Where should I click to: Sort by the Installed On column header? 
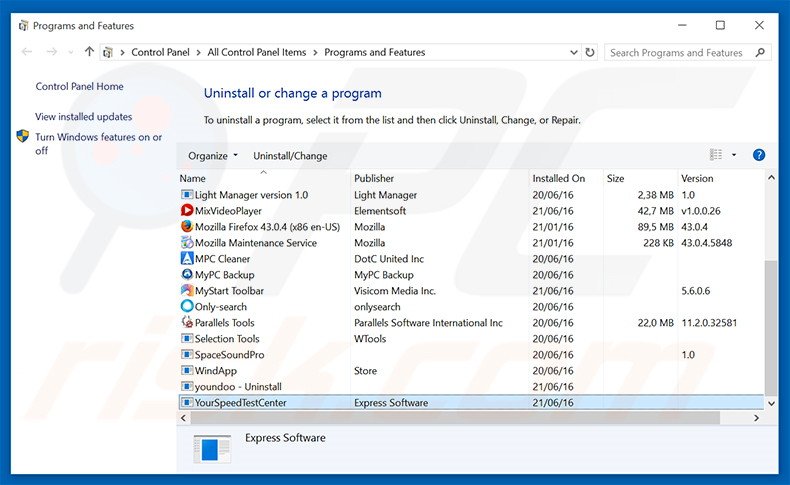pyautogui.click(x=566, y=178)
